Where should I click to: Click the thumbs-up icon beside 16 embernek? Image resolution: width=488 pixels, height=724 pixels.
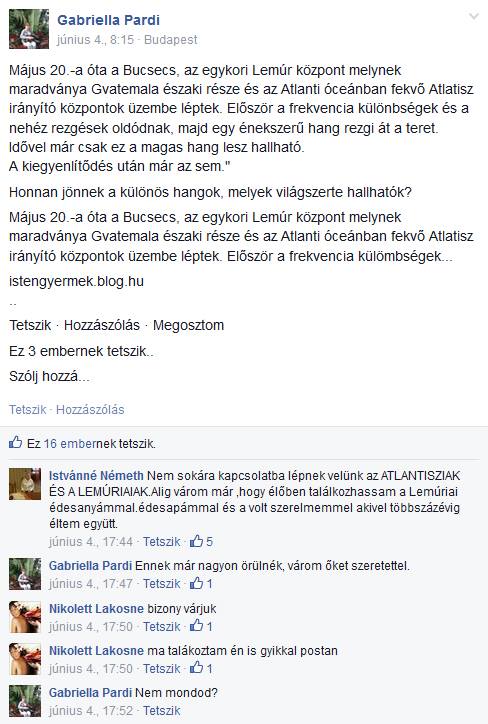(x=15, y=442)
